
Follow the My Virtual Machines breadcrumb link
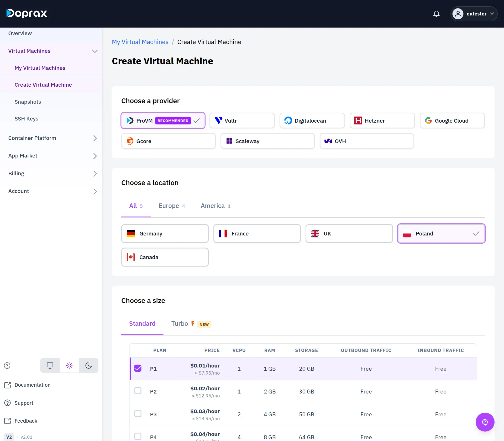(140, 42)
